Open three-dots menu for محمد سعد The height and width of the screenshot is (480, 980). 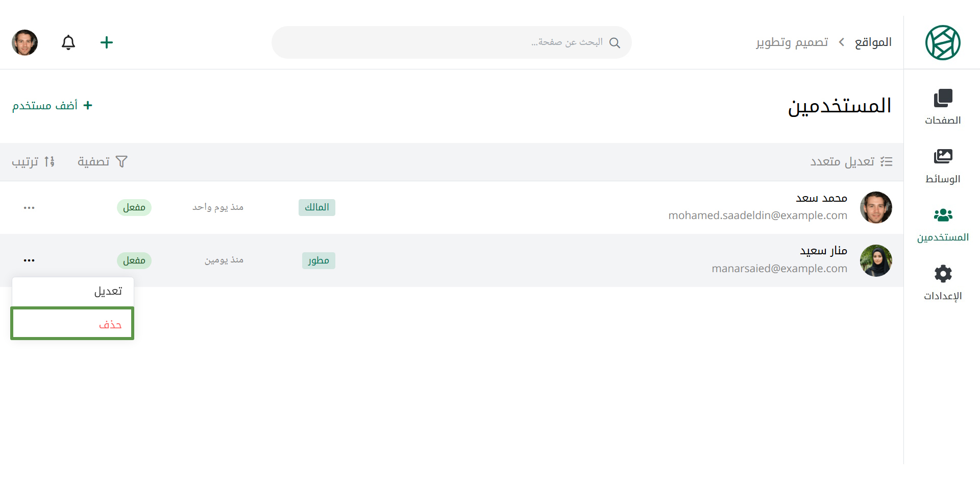[29, 208]
